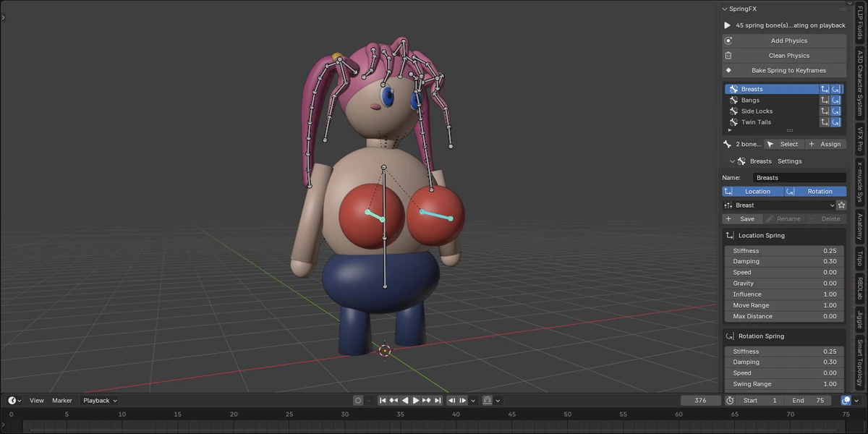
Task: Jump to the next keyframe
Action: [x=427, y=400]
